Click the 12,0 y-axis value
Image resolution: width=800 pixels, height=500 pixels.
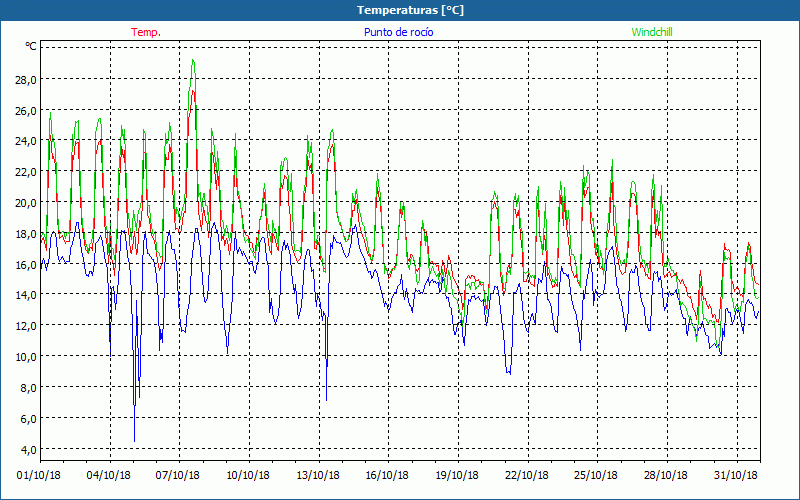26,326
